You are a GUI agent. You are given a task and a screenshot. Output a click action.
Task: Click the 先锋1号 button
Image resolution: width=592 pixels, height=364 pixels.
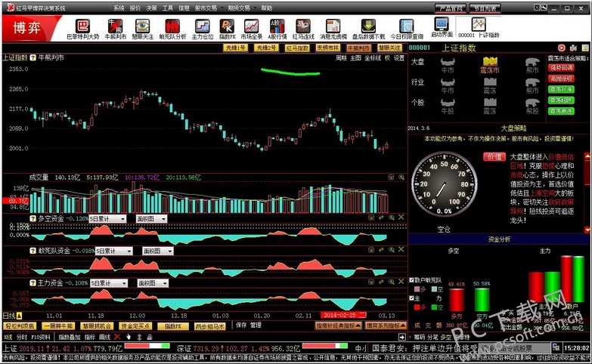tap(235, 48)
